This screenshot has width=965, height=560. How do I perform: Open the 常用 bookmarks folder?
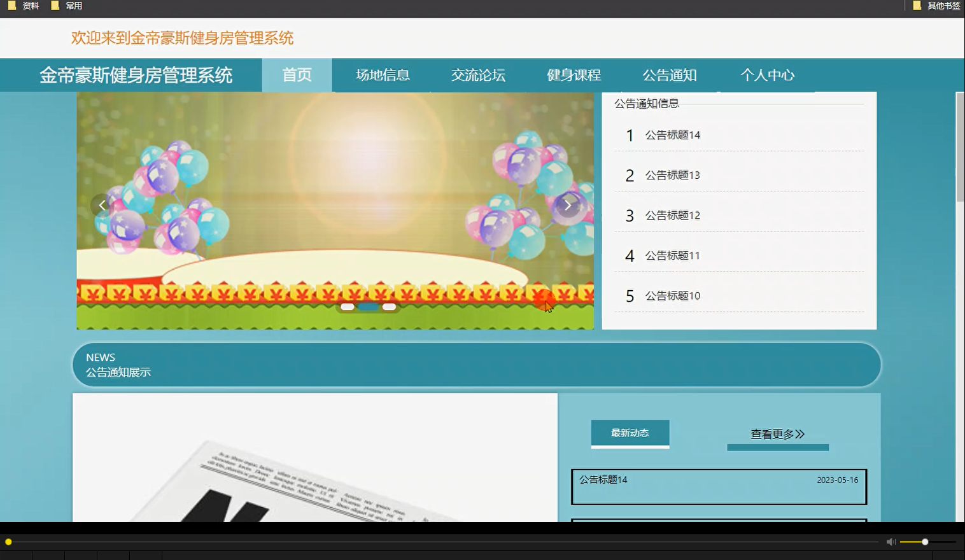point(67,5)
